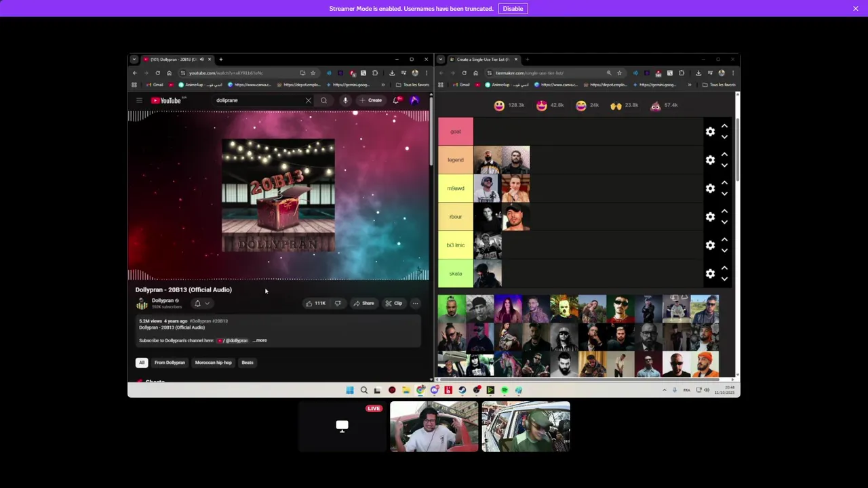Share the Dollypran video
This screenshot has width=868, height=488.
click(x=363, y=303)
